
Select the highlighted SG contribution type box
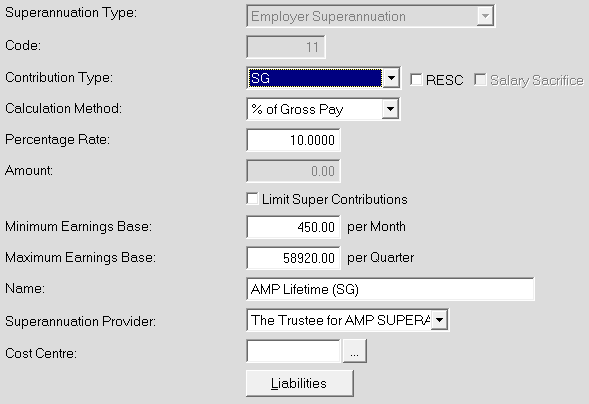pyautogui.click(x=315, y=78)
